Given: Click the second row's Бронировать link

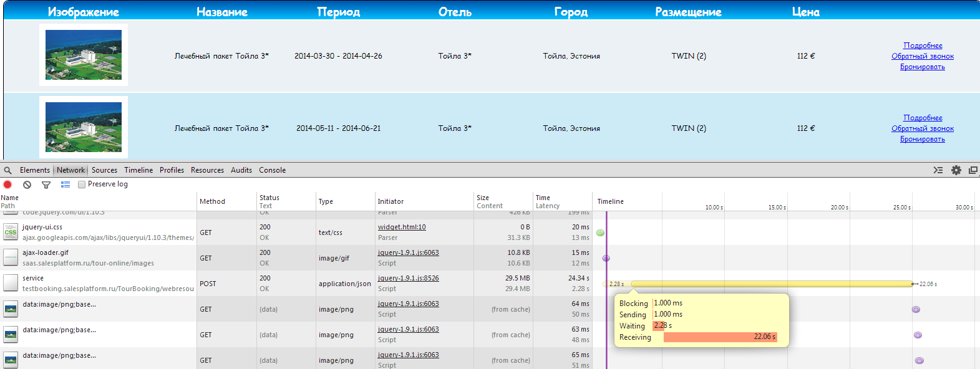Looking at the screenshot, I should [922, 139].
